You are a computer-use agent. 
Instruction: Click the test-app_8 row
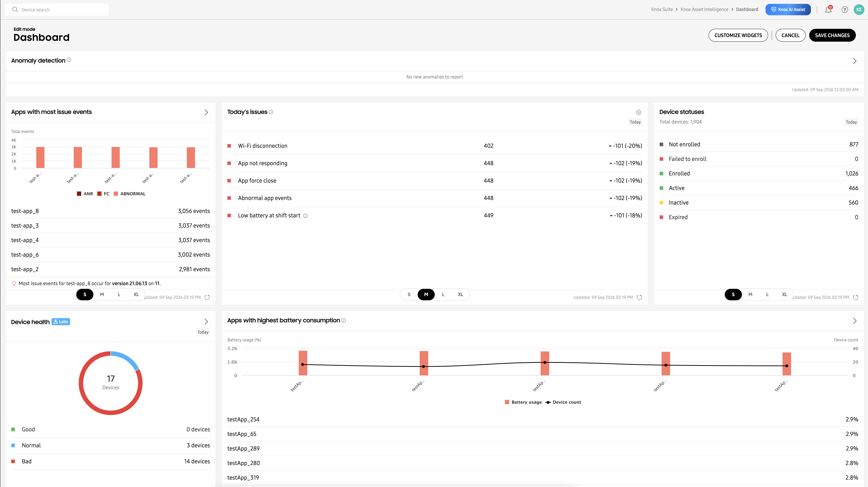tap(110, 211)
